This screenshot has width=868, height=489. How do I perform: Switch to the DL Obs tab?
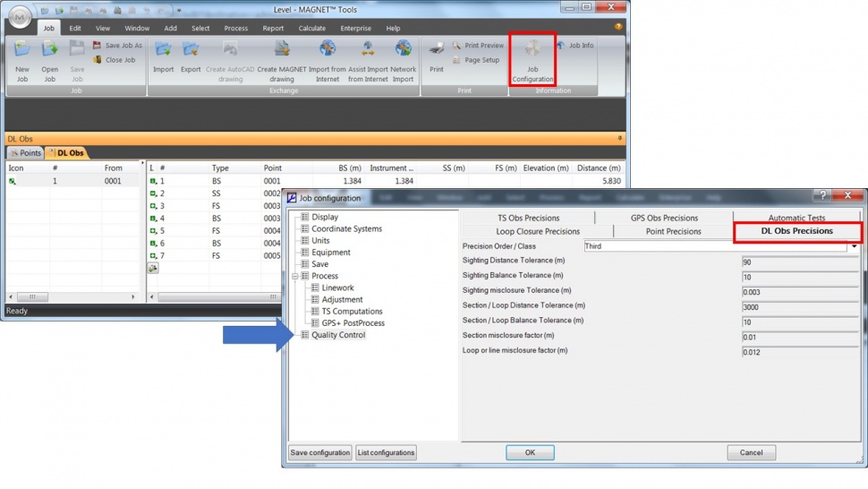click(66, 153)
